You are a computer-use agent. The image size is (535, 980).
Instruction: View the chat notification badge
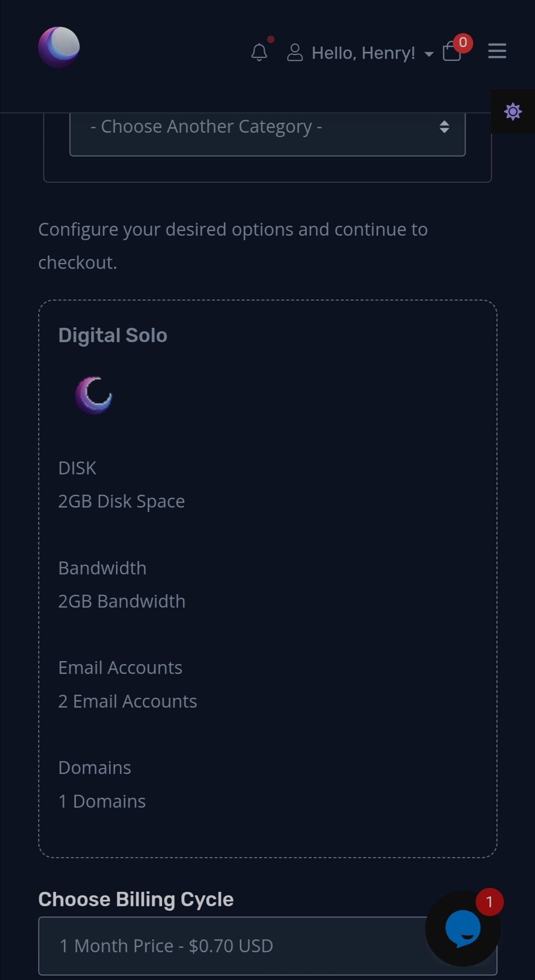(x=488, y=902)
